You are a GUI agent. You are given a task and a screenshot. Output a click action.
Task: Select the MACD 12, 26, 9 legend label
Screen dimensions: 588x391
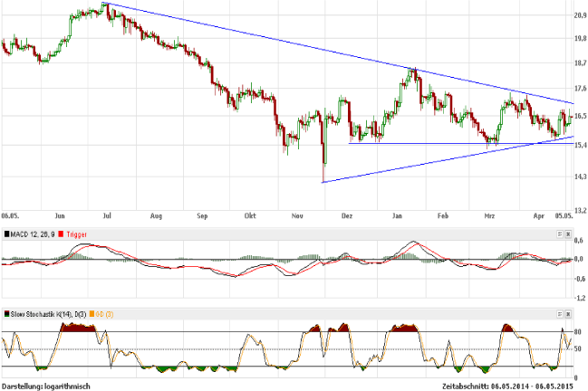point(34,234)
